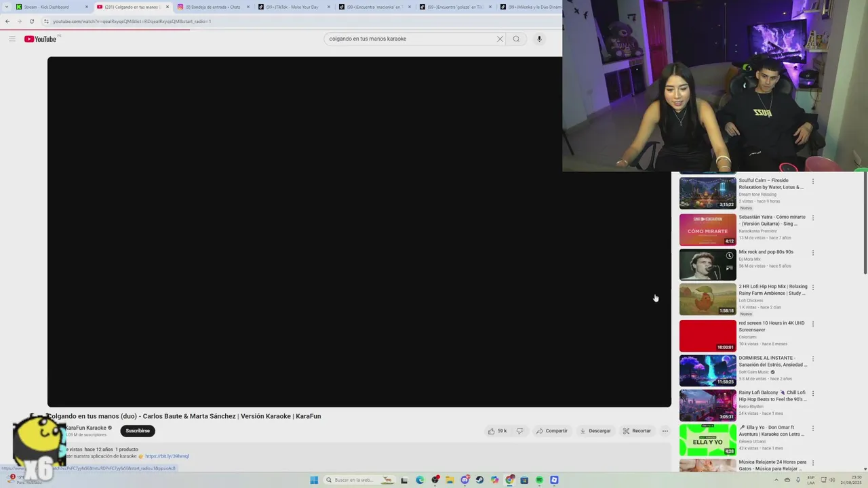Open options menu for Ella y Yo video

(813, 428)
